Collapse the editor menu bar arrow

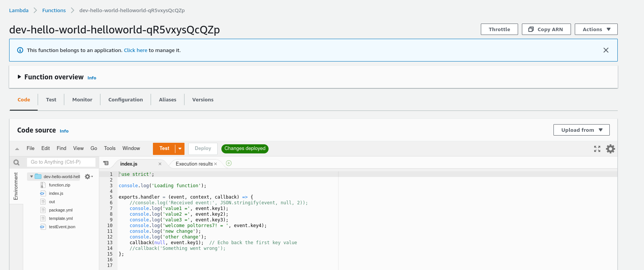(x=17, y=149)
